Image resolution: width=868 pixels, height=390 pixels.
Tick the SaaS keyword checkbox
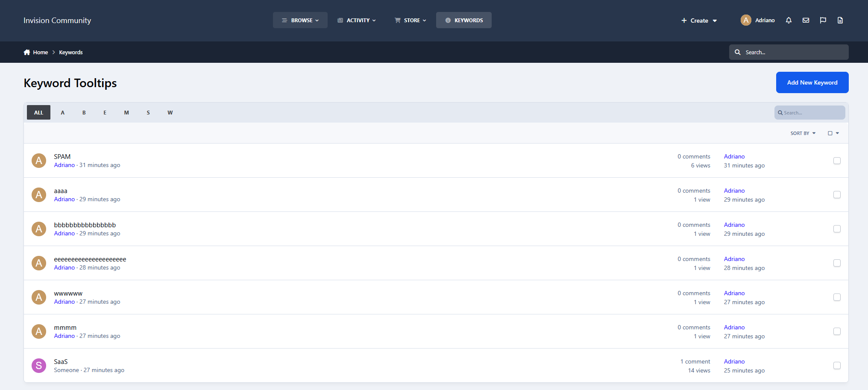(x=837, y=366)
